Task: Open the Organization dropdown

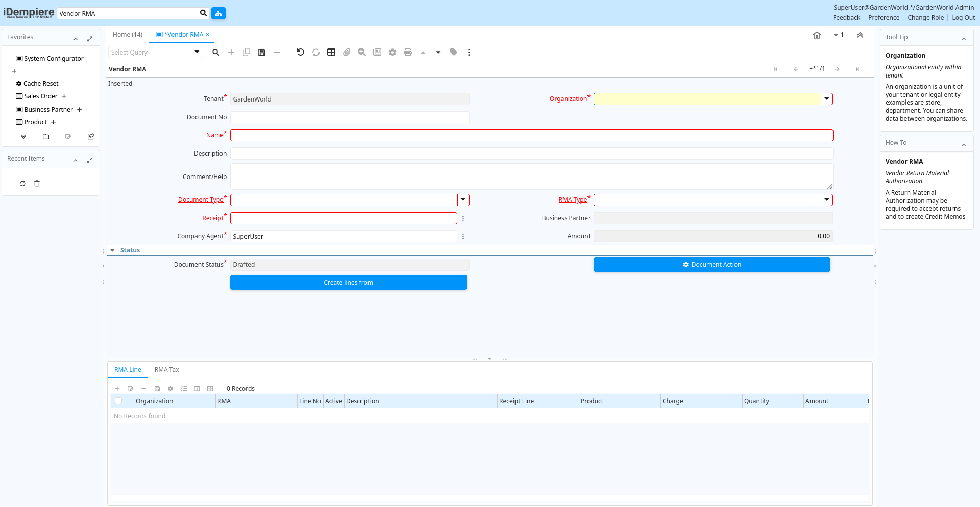Action: [827, 99]
